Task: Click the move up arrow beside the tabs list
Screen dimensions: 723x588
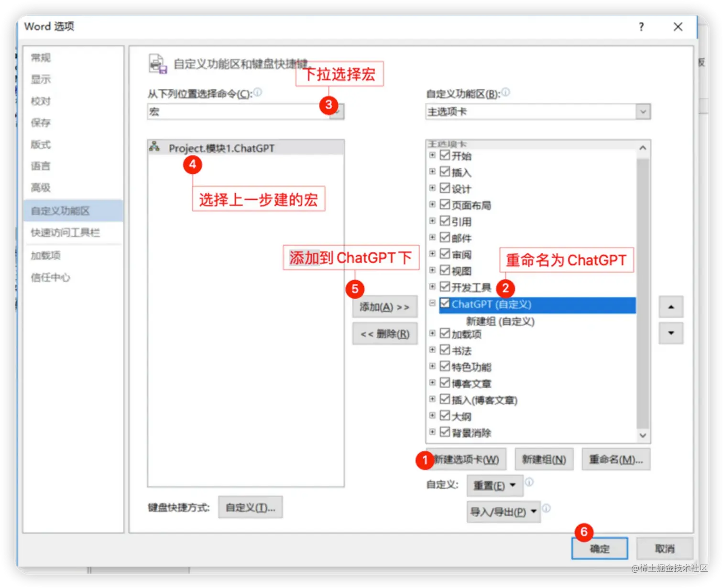Action: tap(671, 306)
